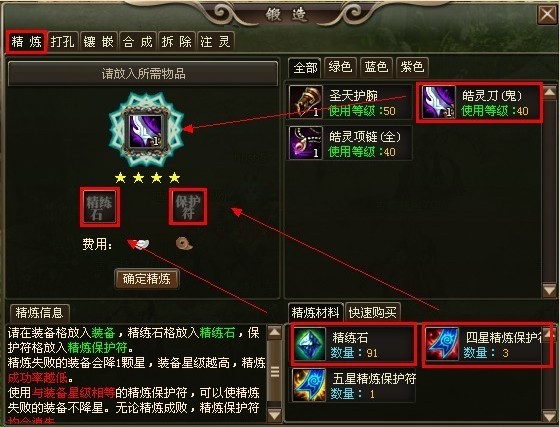Viewport: 559px width, 427px height.
Task: Click refining info text scrollbar up arrow
Action: [x=275, y=332]
